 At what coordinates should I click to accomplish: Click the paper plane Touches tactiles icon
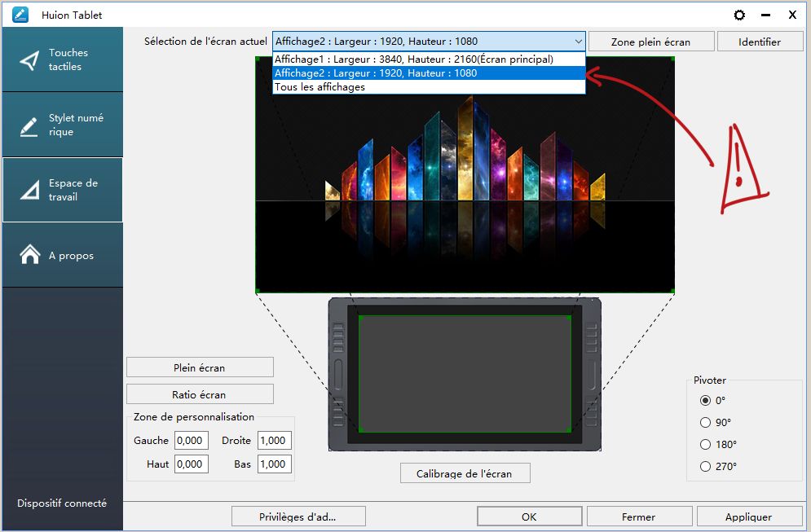tap(30, 60)
